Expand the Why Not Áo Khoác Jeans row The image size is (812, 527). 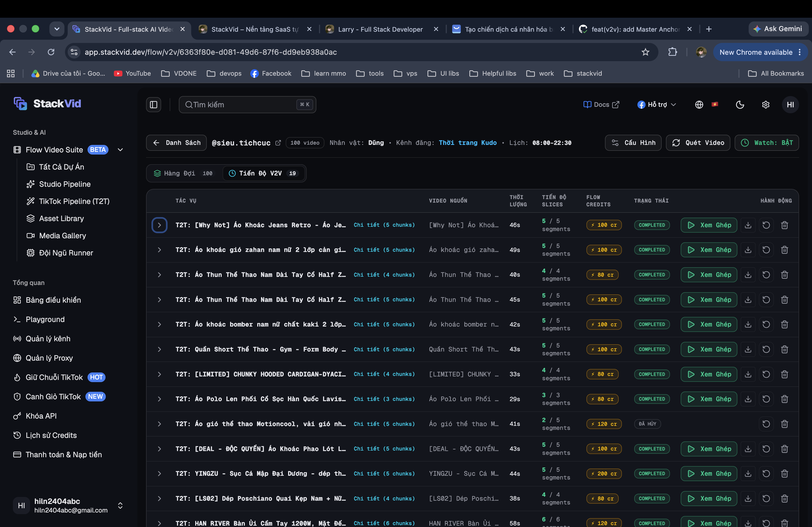point(159,225)
